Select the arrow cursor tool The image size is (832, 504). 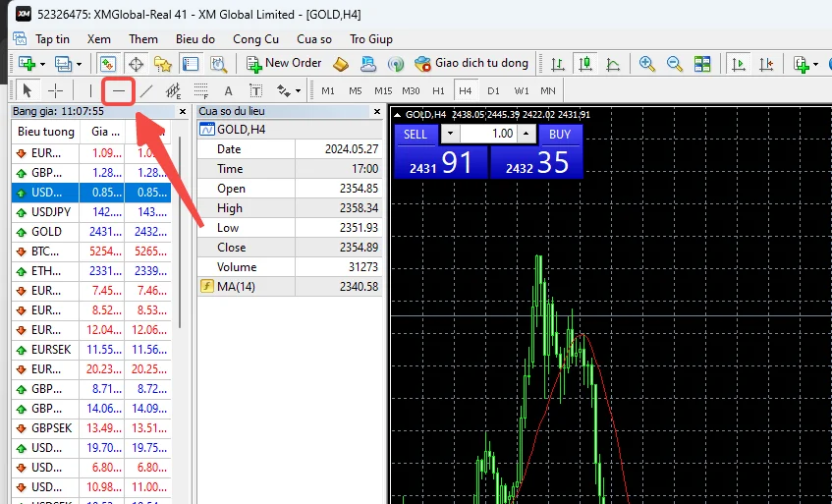click(x=28, y=91)
